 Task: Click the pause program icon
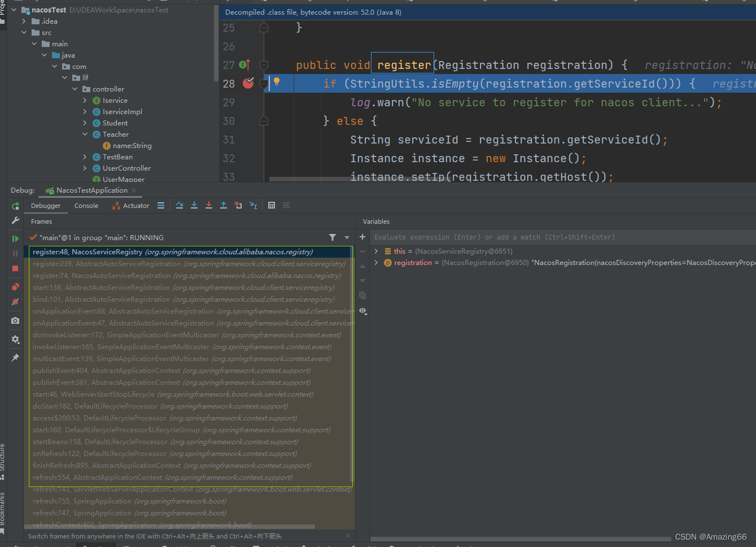(x=15, y=253)
